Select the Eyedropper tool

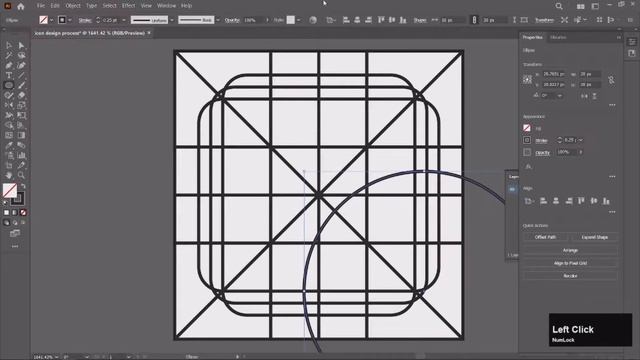point(9,145)
